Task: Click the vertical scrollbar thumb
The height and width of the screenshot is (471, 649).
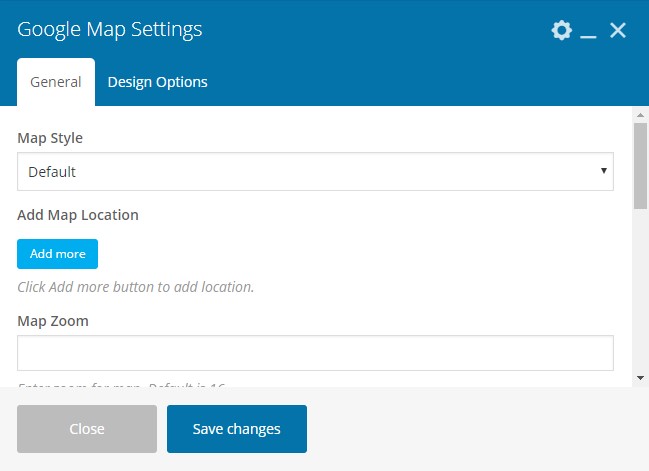Action: point(640,165)
